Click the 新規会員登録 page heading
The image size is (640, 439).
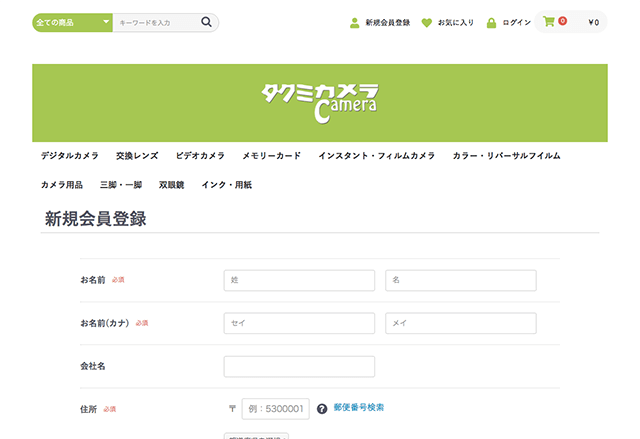[96, 219]
